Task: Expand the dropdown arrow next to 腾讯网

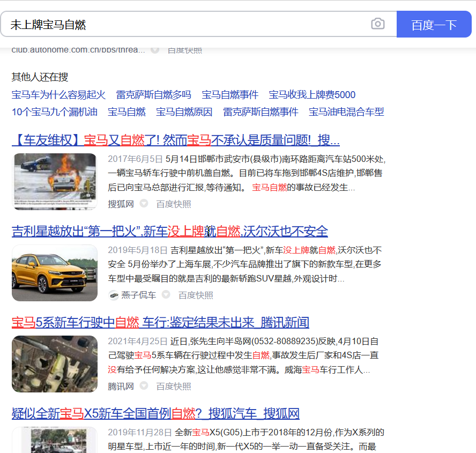Action: [x=144, y=385]
